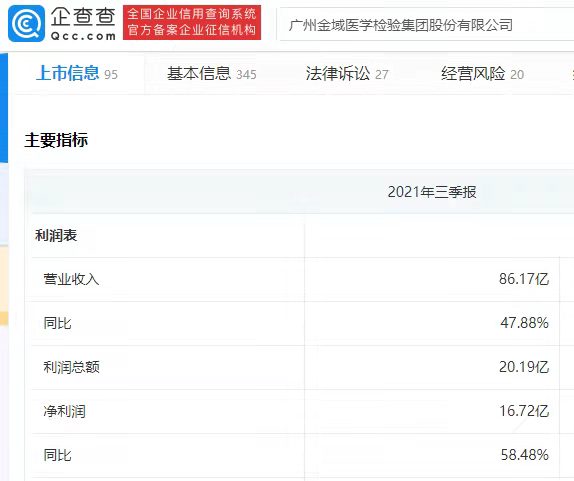
Task: Click the 利润表 row header
Action: [56, 235]
